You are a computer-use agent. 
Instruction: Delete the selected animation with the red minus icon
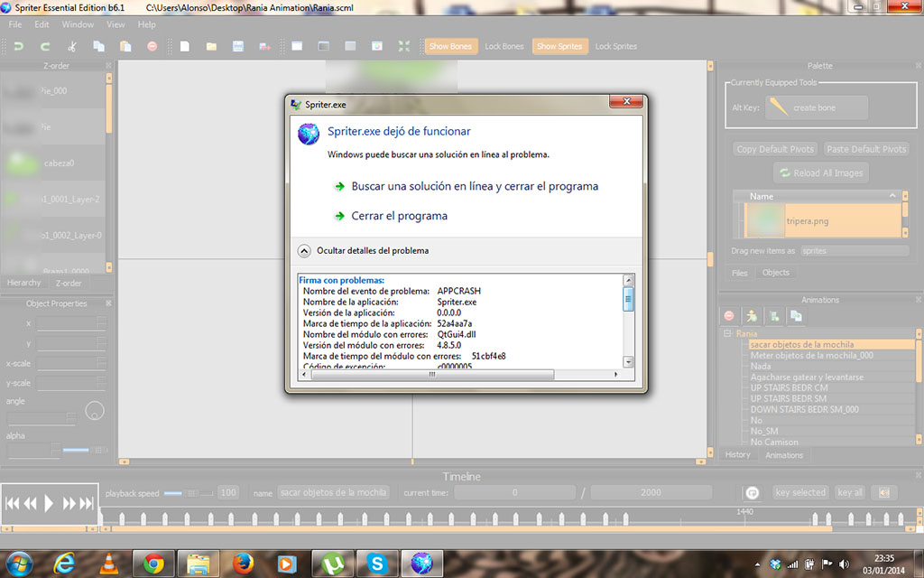pos(729,316)
